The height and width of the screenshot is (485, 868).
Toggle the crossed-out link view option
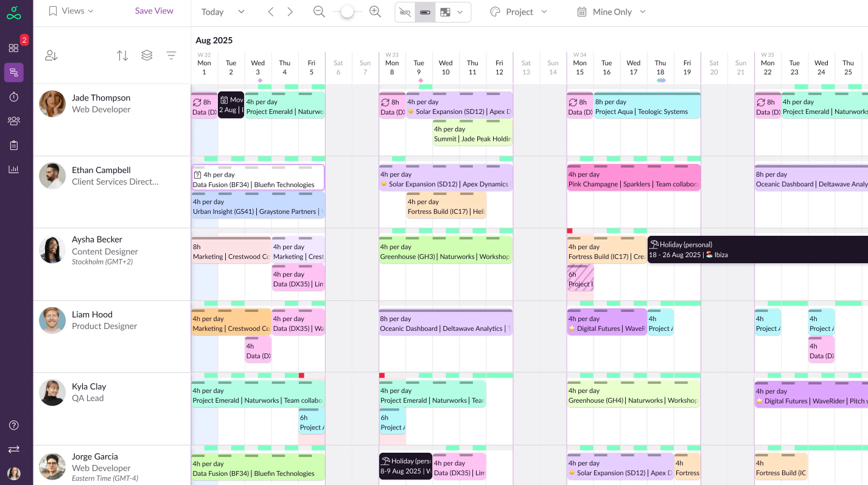pos(405,12)
